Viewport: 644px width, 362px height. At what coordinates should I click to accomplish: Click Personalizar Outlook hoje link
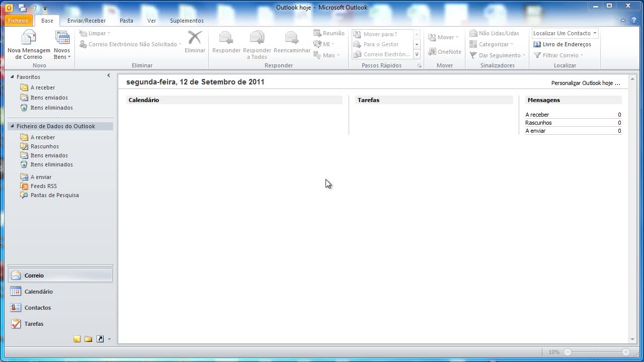[586, 83]
